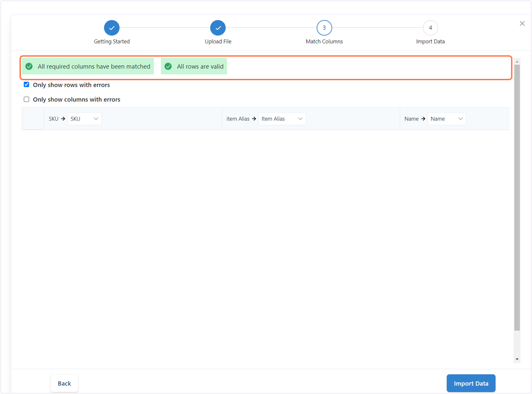This screenshot has height=394, width=532.
Task: Click the Import Data button
Action: click(471, 383)
